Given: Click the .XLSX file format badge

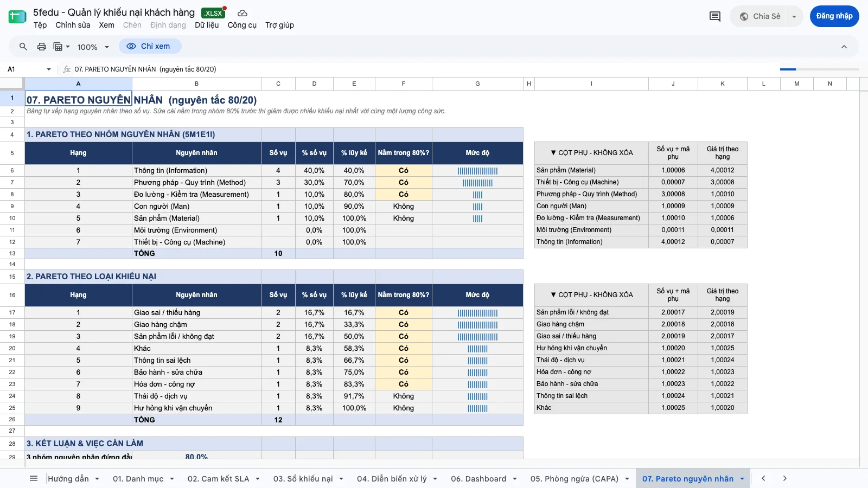Looking at the screenshot, I should [x=213, y=13].
